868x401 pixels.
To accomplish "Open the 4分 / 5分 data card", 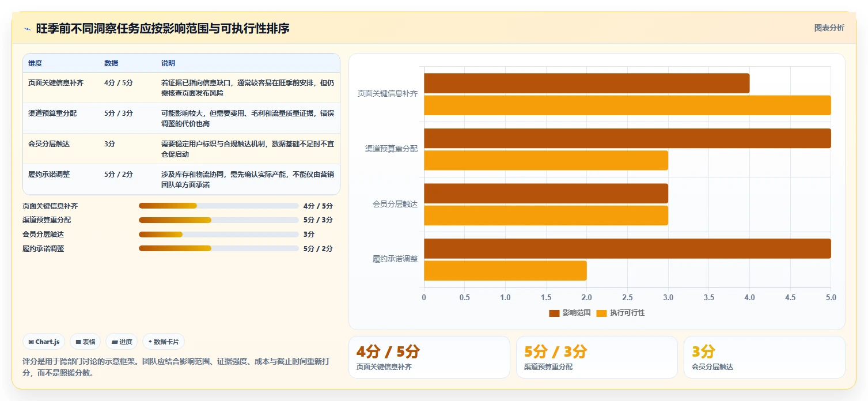I will coord(429,357).
